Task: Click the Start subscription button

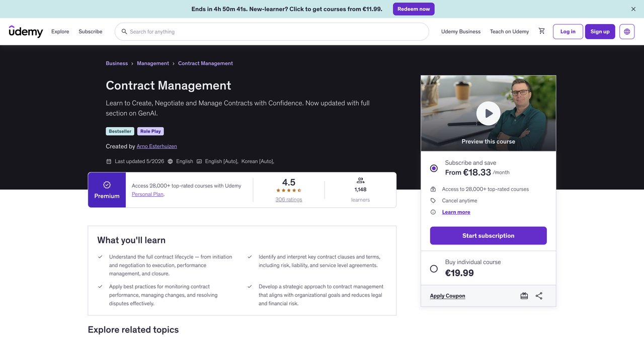Action: 489,236
